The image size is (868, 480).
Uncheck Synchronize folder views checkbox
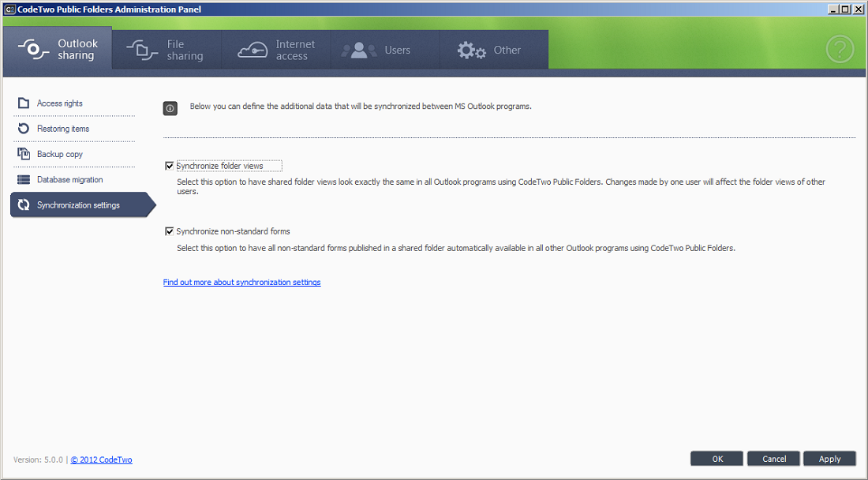(x=170, y=166)
